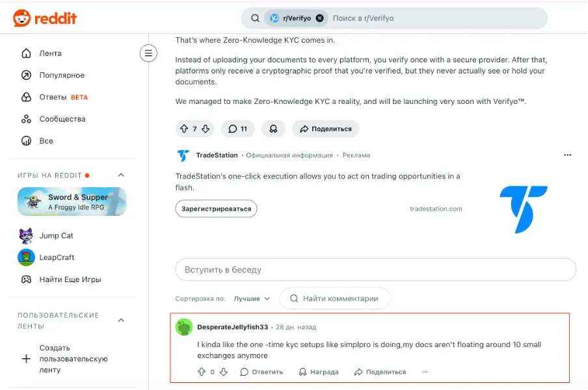The image size is (588, 390).
Task: Upvote the Zero-Knowledge KYC post
Action: (x=183, y=129)
